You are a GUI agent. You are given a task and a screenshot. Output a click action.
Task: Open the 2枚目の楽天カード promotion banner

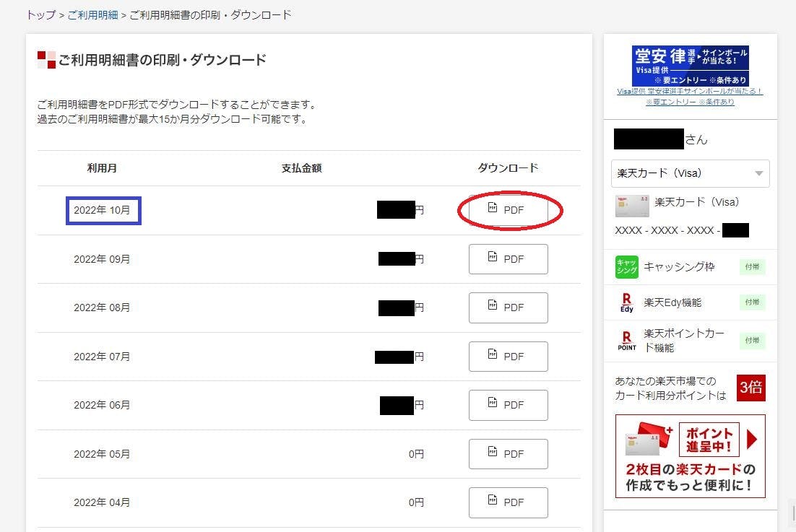(x=690, y=456)
